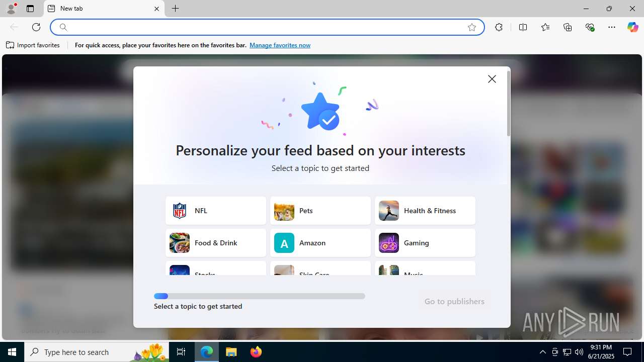Focus the address bar field
This screenshot has width=644, height=362.
point(267,27)
